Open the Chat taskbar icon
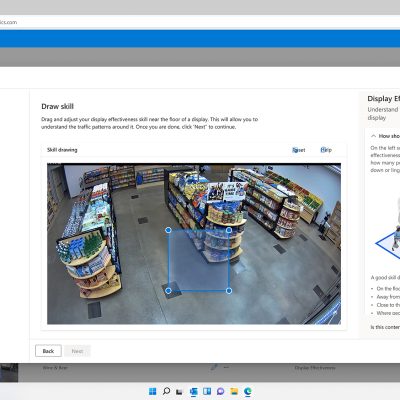This screenshot has height=400, width=400. pyautogui.click(x=220, y=391)
